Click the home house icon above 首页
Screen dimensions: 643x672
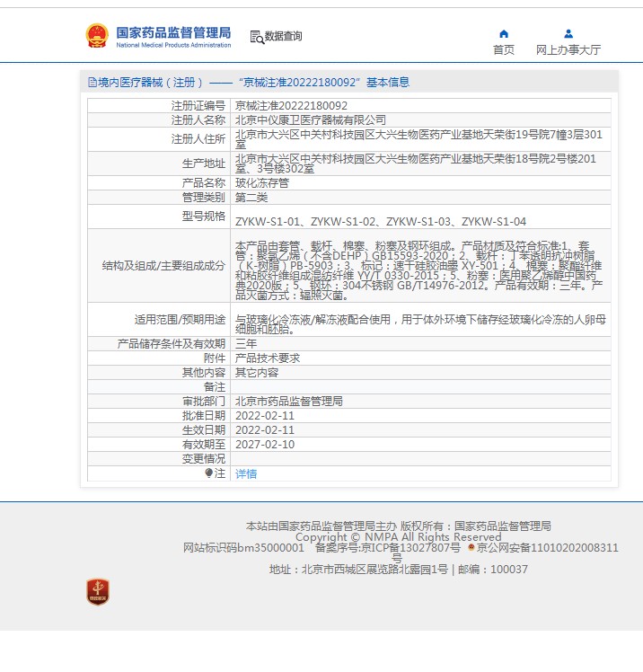click(504, 34)
